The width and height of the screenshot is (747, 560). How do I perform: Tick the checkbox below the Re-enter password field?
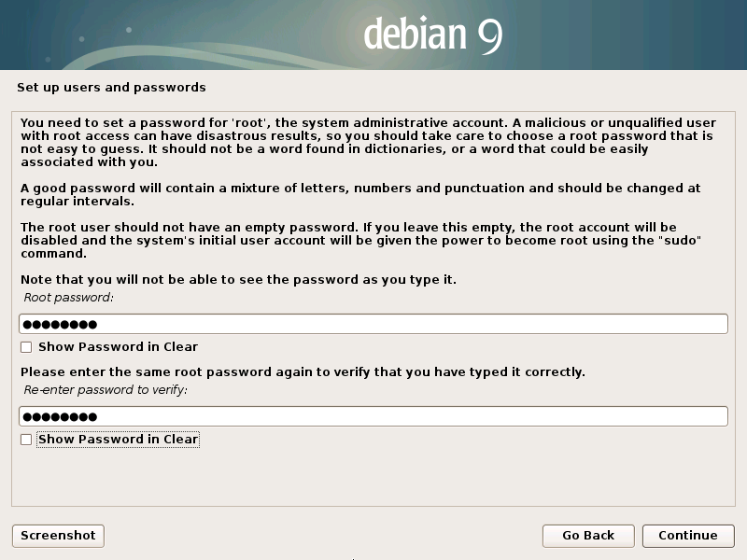26,440
